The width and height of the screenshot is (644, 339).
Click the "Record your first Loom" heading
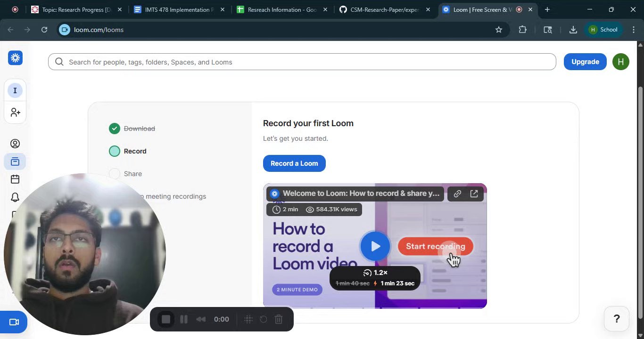coord(308,123)
